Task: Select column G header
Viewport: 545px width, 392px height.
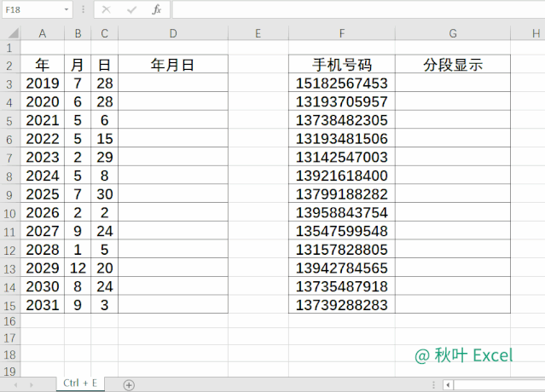Action: [453, 33]
